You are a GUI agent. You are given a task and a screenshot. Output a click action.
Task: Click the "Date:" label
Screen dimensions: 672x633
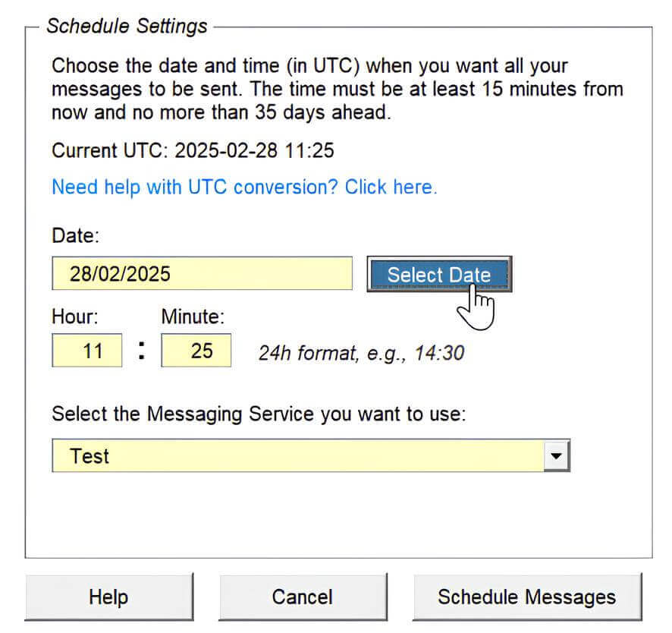tap(76, 236)
